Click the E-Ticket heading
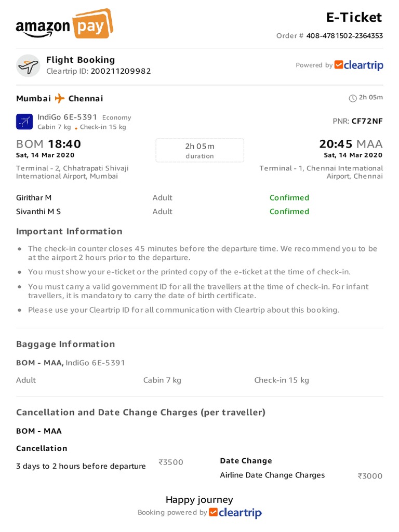Screen dimensions: 399x532 [354, 17]
